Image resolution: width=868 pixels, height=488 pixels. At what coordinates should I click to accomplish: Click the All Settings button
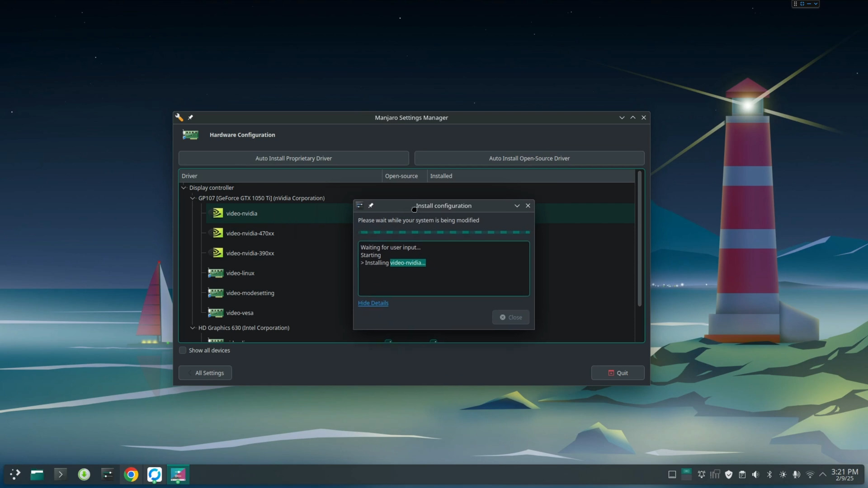point(205,373)
